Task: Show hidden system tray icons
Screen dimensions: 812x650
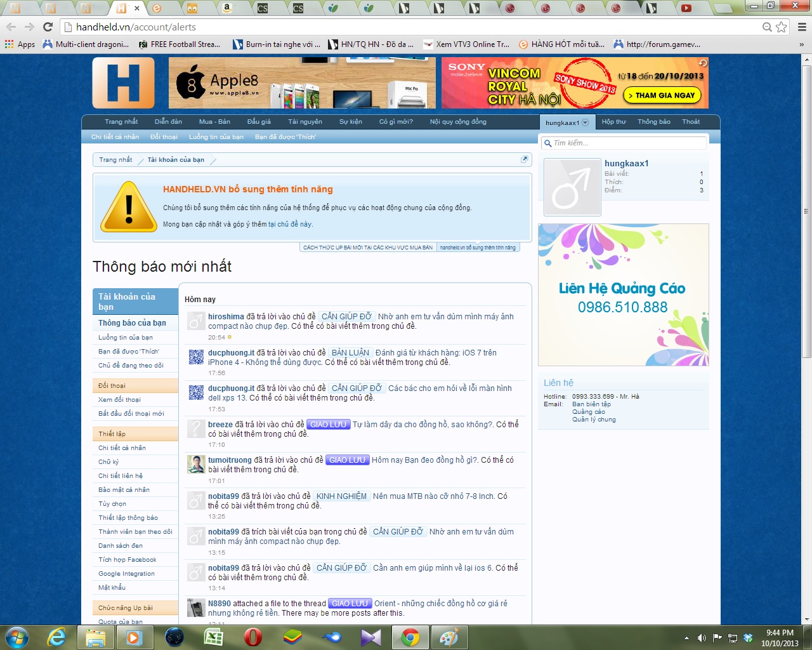Action: [x=686, y=637]
